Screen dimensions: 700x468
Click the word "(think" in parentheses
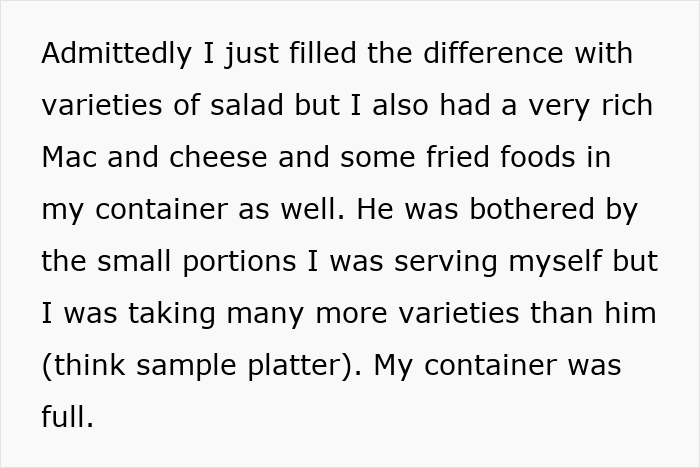coord(83,366)
